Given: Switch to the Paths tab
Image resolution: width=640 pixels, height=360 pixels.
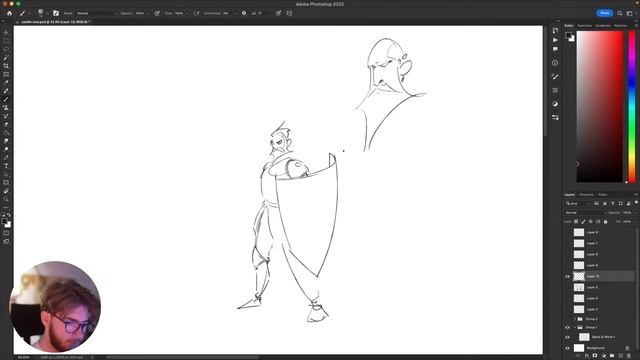Looking at the screenshot, I should pos(602,195).
